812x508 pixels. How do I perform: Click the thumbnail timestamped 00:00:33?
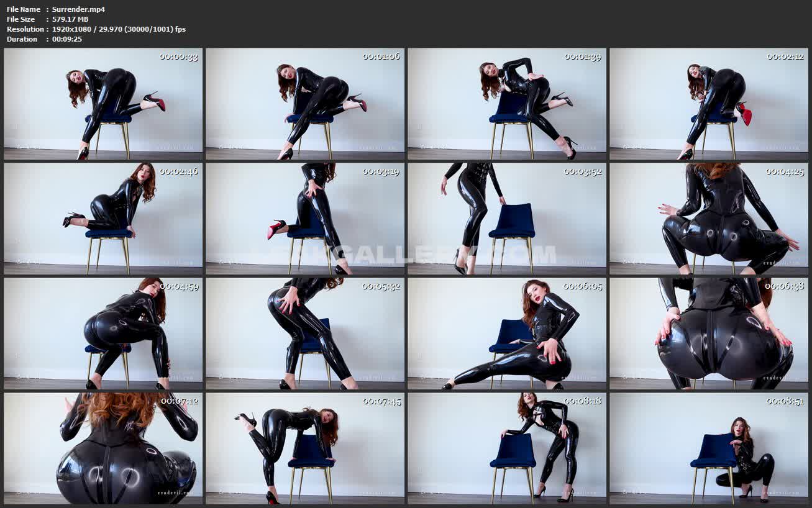pos(103,104)
